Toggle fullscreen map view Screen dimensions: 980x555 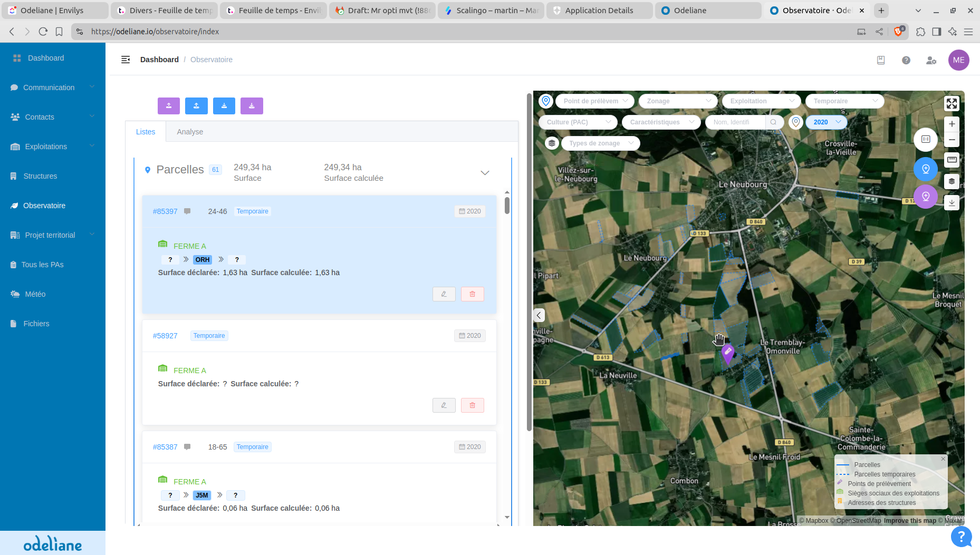tap(952, 104)
